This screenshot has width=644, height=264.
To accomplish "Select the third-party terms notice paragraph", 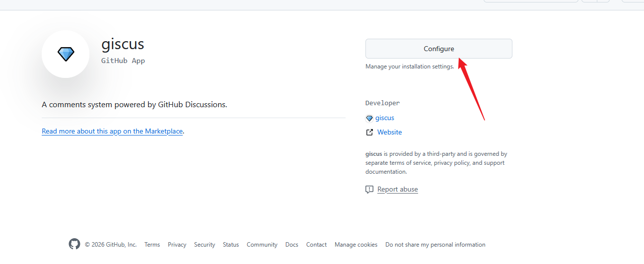I will click(436, 163).
